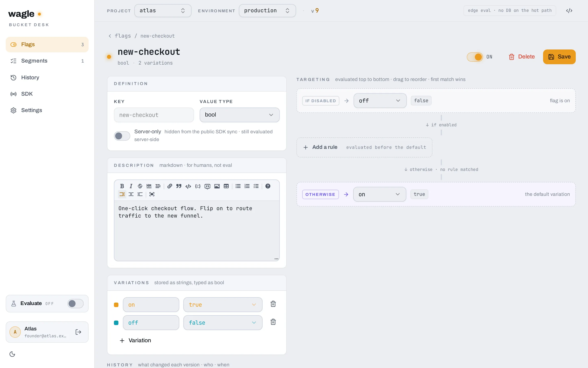Insert a link in the description

click(170, 186)
